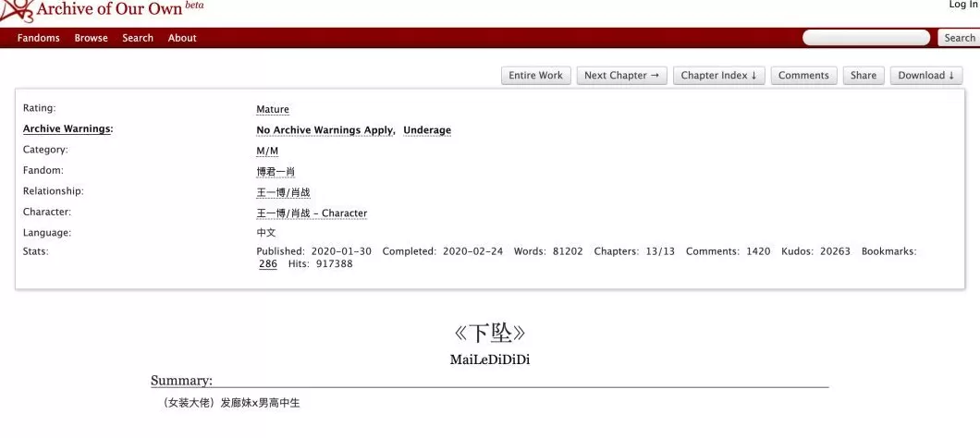Open the Archive Warnings help link
980x438 pixels.
(67, 129)
